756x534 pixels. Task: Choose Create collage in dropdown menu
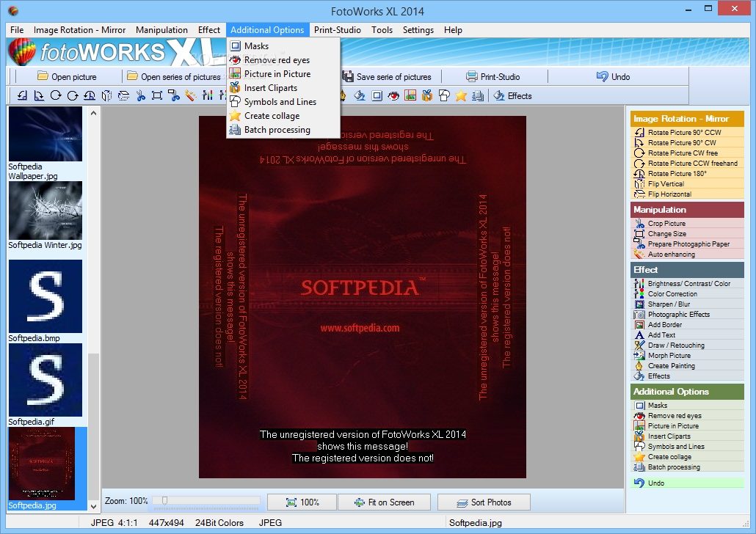pos(283,116)
